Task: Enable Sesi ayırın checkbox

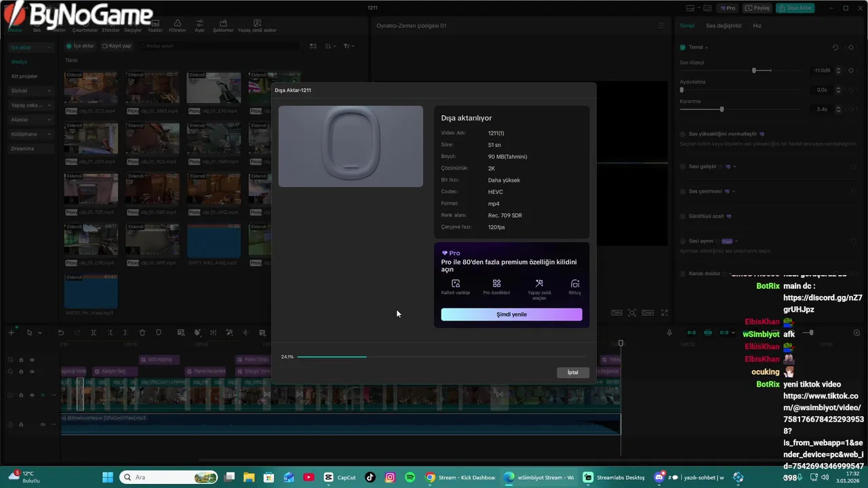Action: pos(682,241)
